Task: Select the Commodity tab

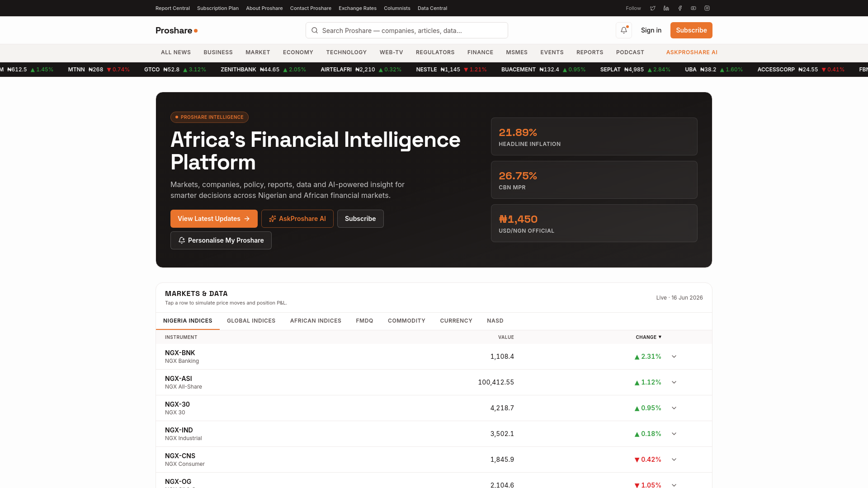Action: (406, 321)
